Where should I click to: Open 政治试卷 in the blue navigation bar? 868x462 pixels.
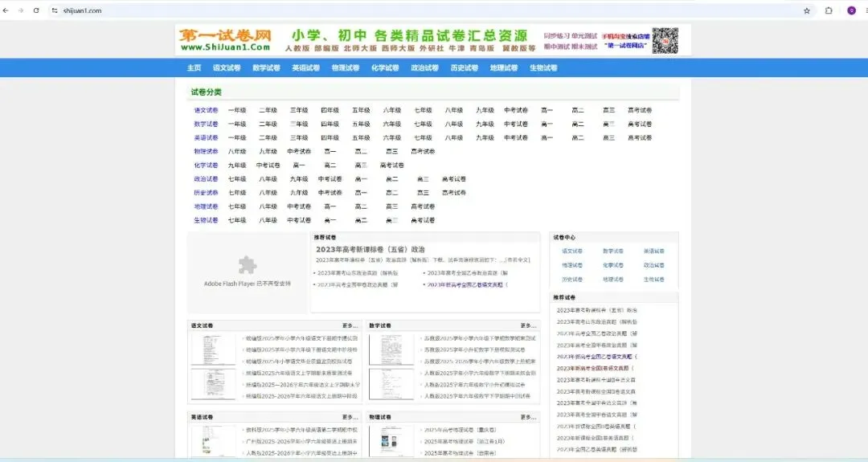[x=424, y=67]
